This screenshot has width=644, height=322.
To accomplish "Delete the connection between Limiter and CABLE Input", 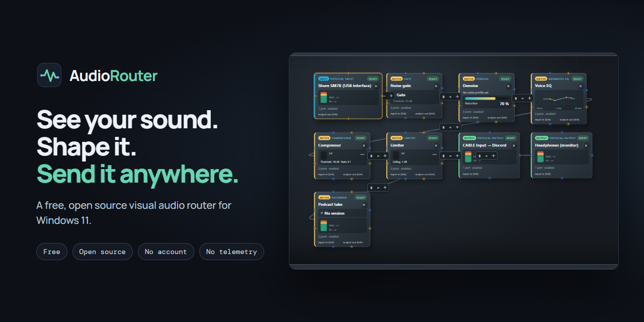I will 450,156.
